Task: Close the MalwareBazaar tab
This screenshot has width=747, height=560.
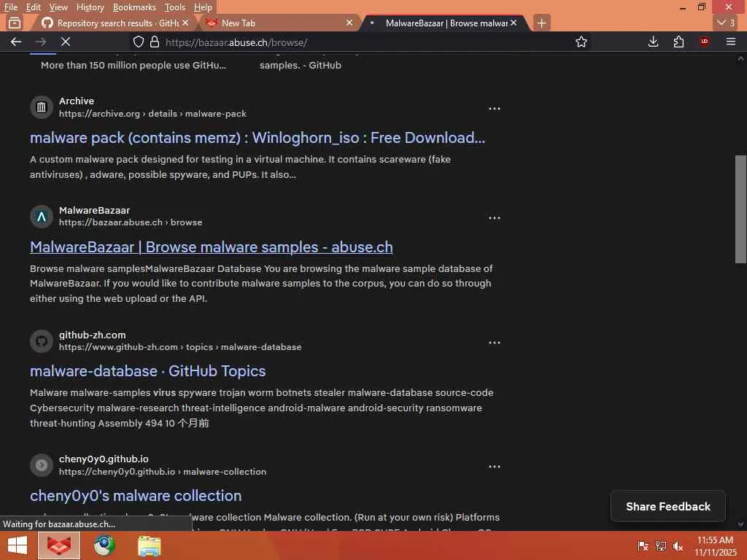Action: pyautogui.click(x=513, y=23)
